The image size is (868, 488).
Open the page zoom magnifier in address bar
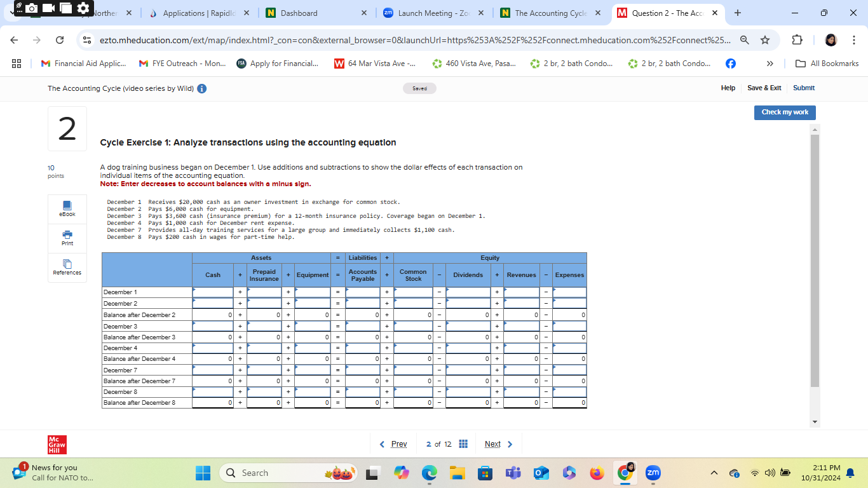(744, 40)
